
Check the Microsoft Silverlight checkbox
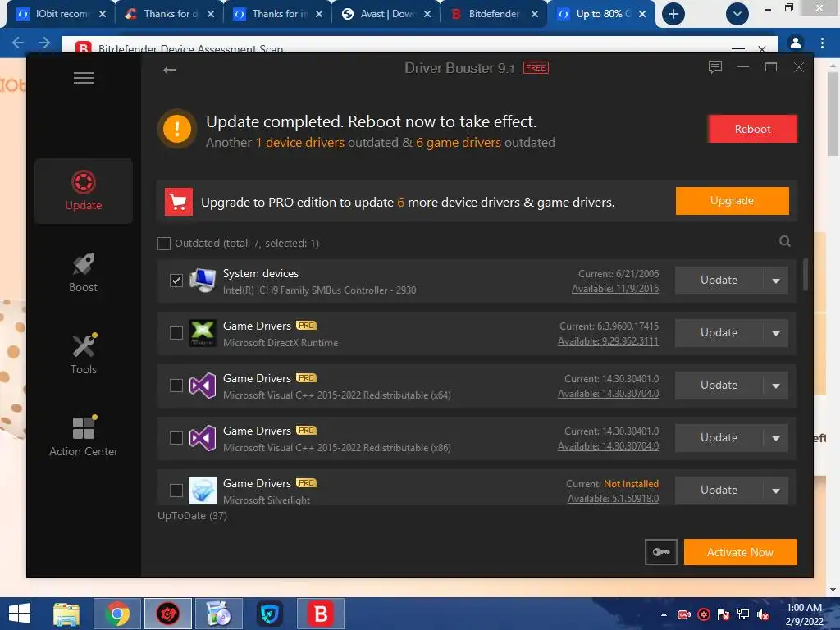point(176,491)
